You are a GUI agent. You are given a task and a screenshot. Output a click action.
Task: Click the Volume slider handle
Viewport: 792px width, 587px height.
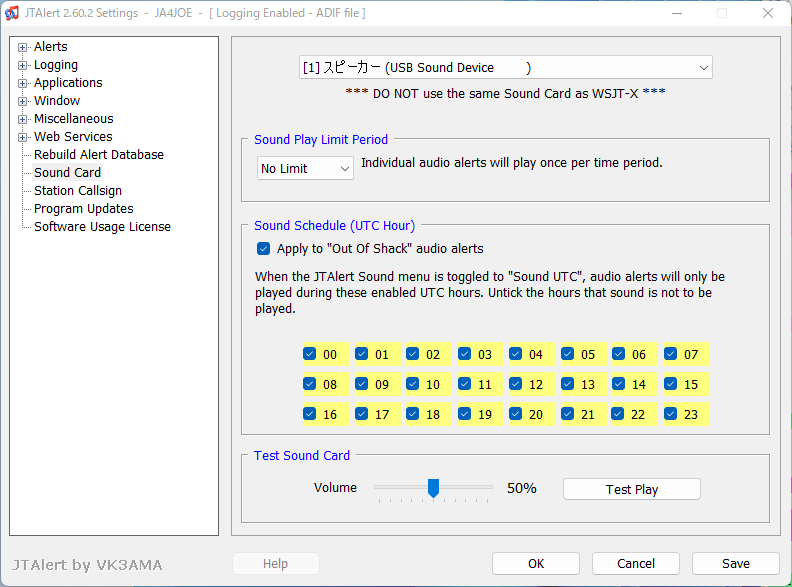[433, 488]
